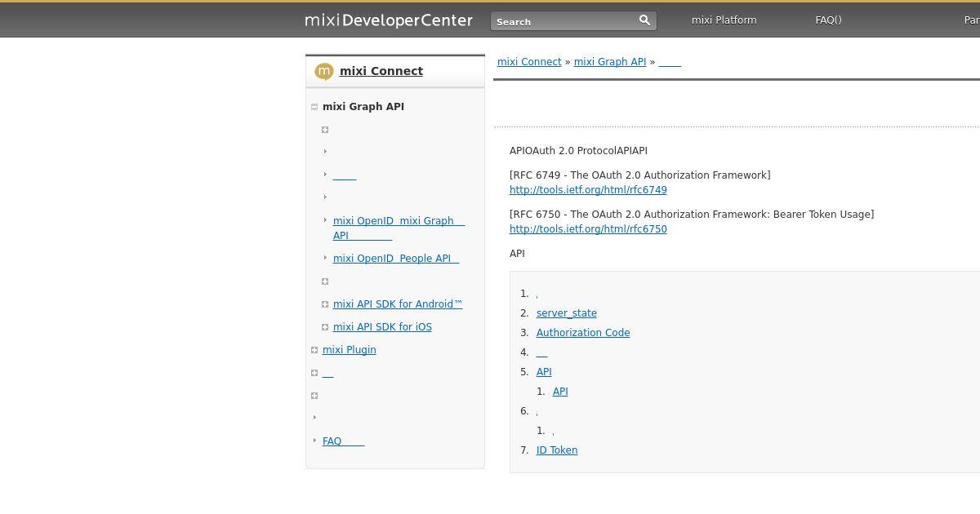Open the mixi OpenID People API link

(x=396, y=259)
